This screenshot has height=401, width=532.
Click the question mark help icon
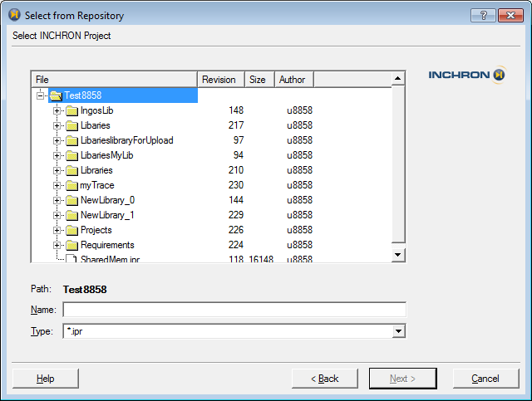click(483, 15)
